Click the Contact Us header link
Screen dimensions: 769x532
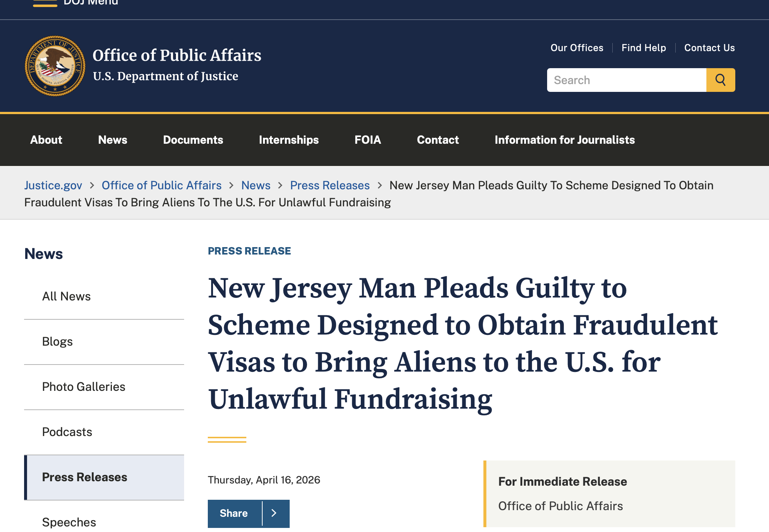click(709, 48)
